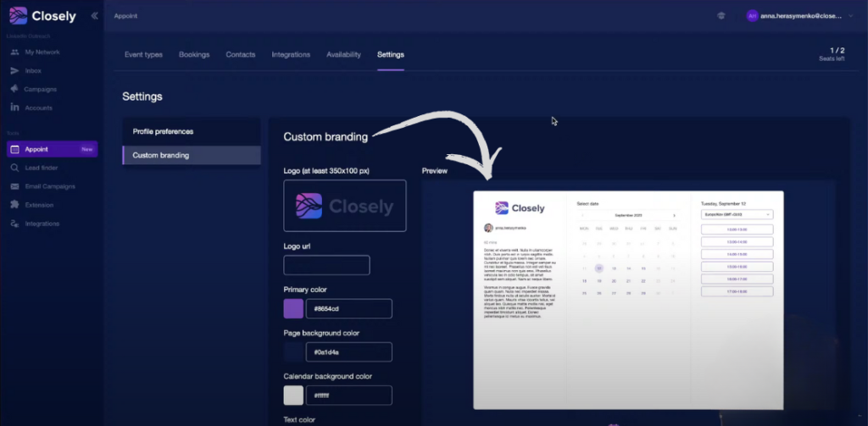Edit the Calendar background hex field #ffffff
Image resolution: width=868 pixels, height=426 pixels.
[348, 396]
